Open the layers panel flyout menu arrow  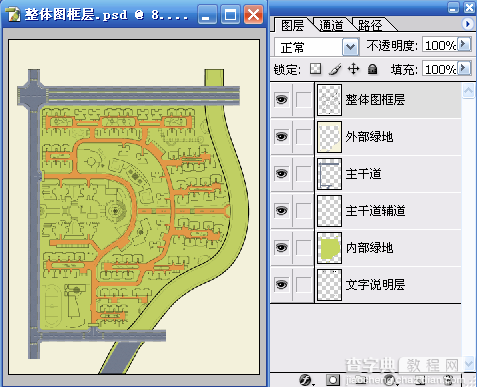(x=467, y=24)
